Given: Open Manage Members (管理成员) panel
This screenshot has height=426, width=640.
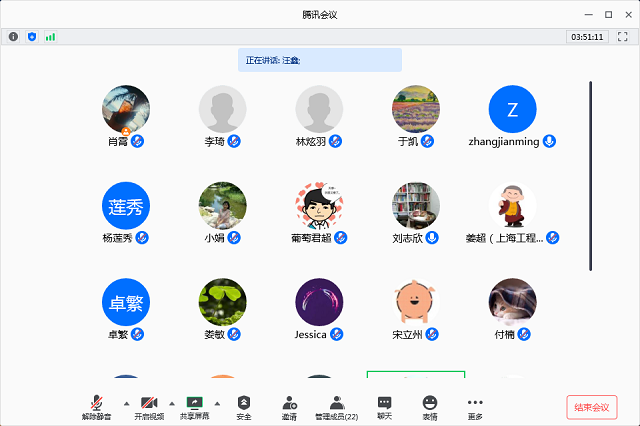Looking at the screenshot, I should 336,405.
